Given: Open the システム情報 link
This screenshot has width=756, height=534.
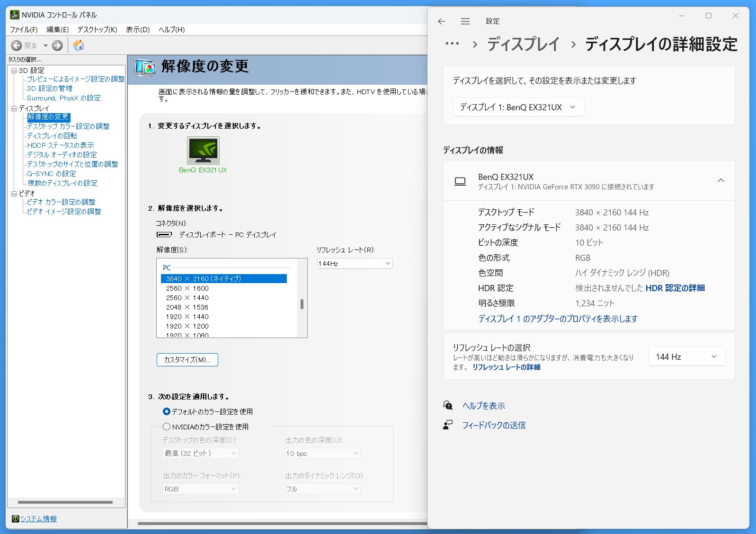Looking at the screenshot, I should pyautogui.click(x=38, y=519).
